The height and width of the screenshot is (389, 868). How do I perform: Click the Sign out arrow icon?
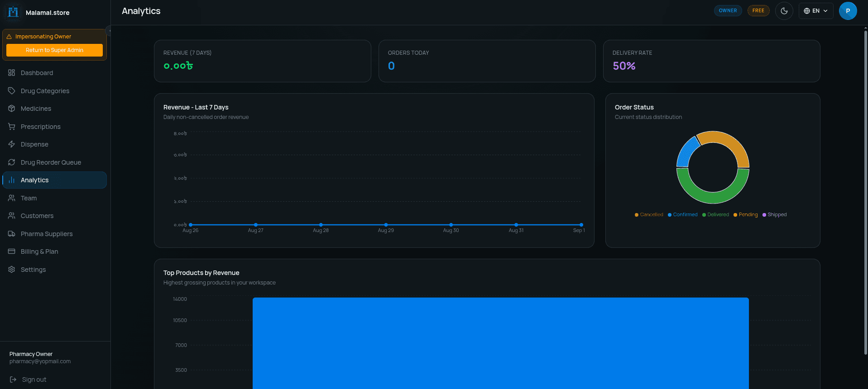pos(13,380)
